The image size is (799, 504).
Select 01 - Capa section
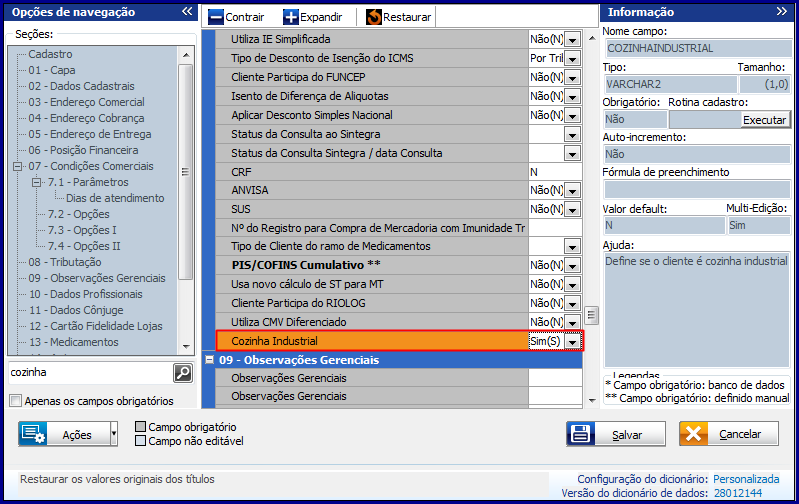pos(51,70)
